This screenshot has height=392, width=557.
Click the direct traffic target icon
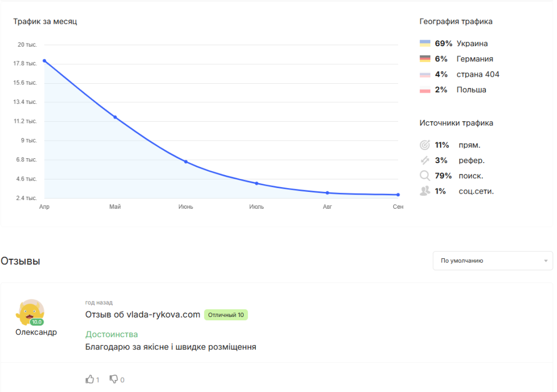coord(425,145)
